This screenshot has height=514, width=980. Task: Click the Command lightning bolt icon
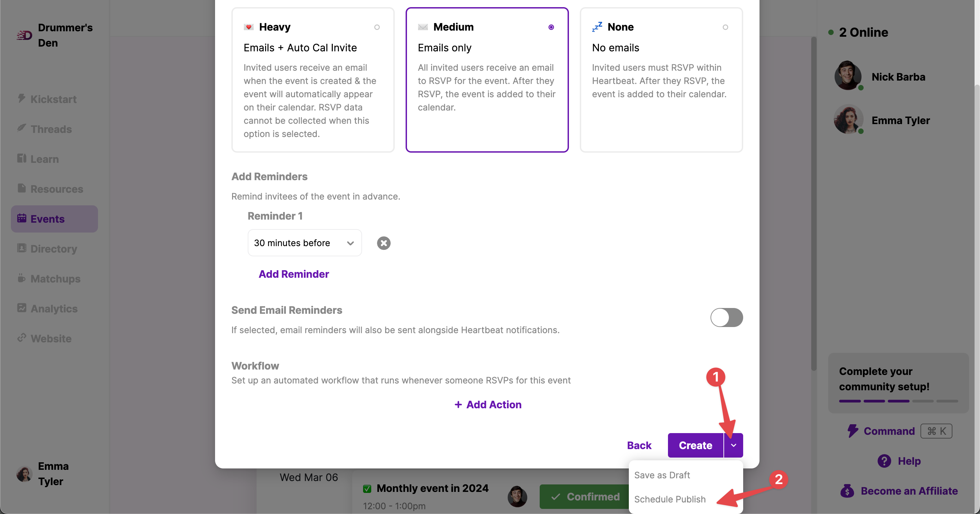pyautogui.click(x=852, y=431)
